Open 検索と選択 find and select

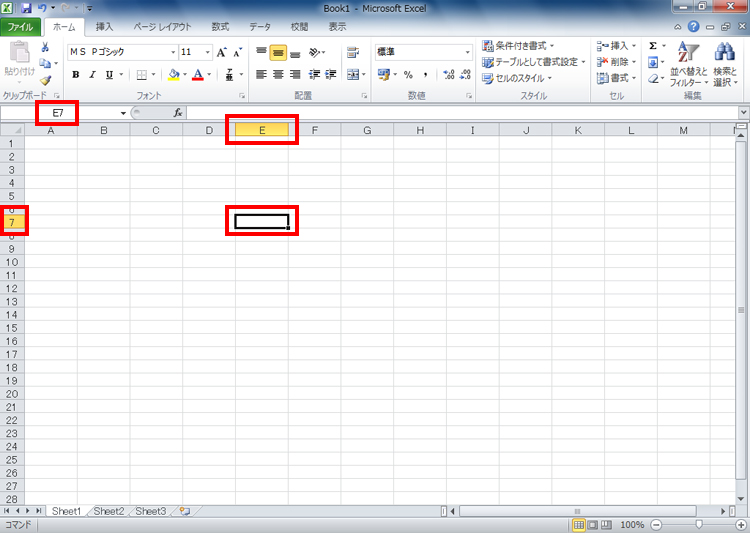click(x=725, y=64)
